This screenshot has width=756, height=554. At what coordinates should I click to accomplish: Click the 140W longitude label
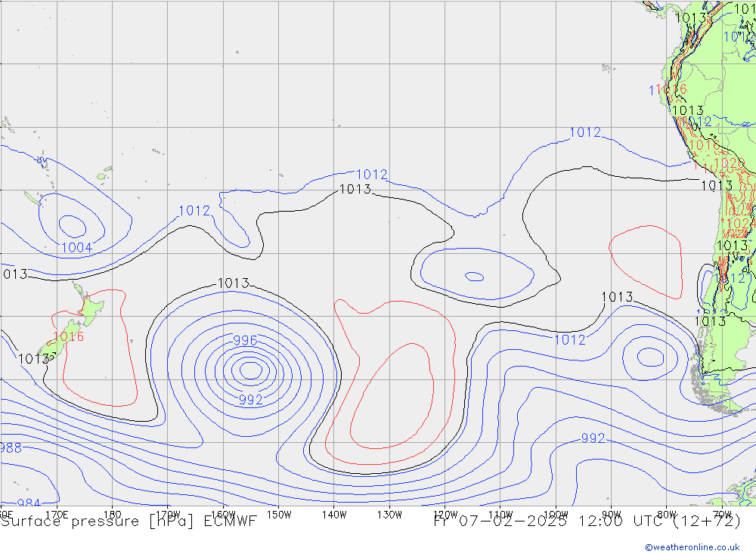tap(334, 515)
